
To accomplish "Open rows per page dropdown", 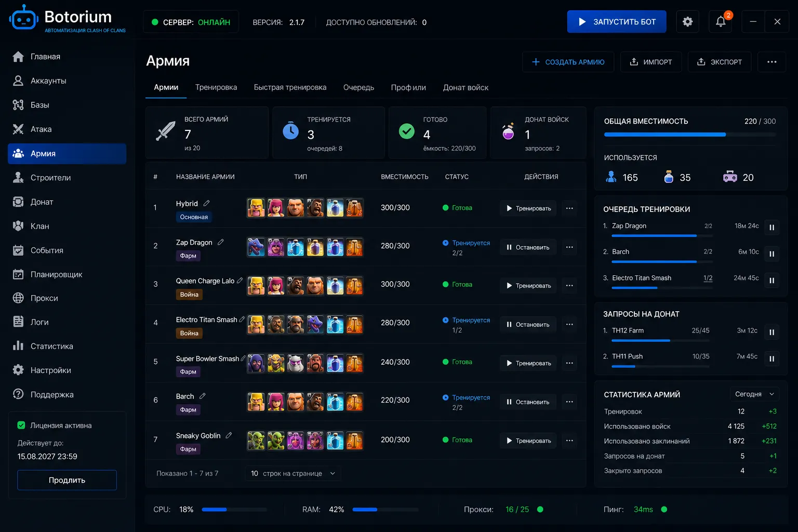I will (293, 473).
